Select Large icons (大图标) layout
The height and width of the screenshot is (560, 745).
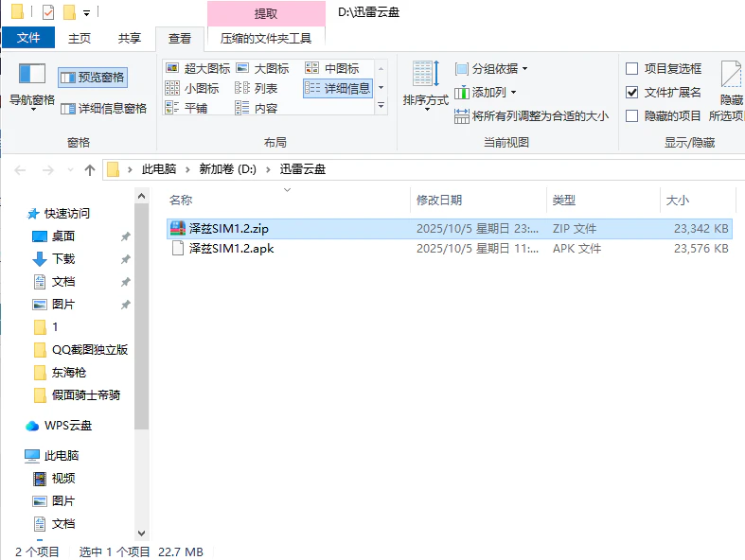pyautogui.click(x=263, y=68)
